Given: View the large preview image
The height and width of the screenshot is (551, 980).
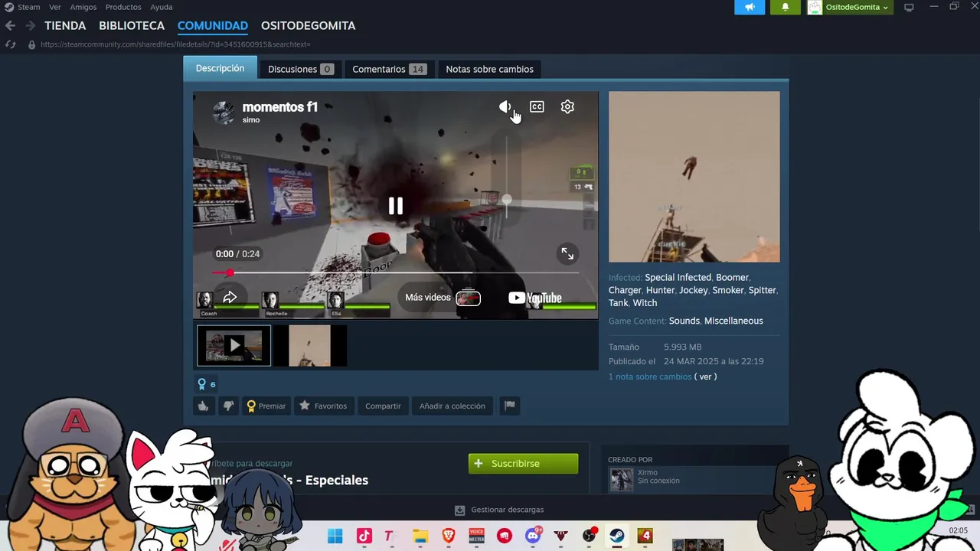Looking at the screenshot, I should [694, 177].
